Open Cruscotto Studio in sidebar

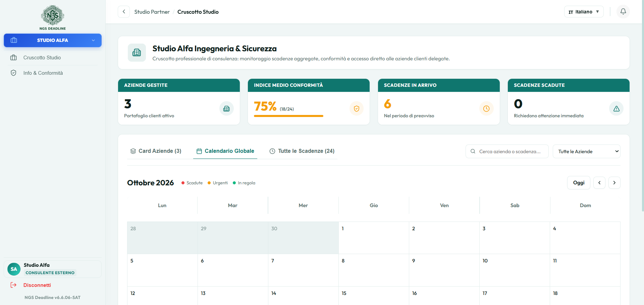53,58
